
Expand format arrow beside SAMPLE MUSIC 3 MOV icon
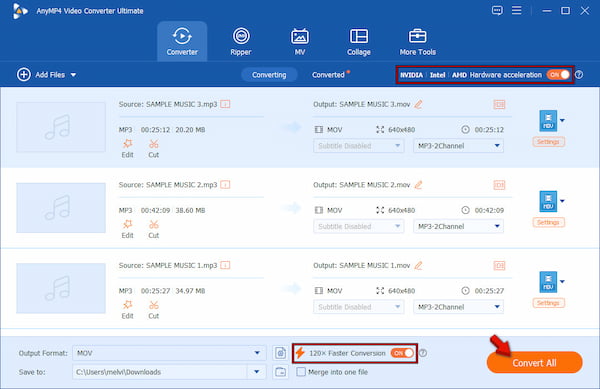(562, 120)
